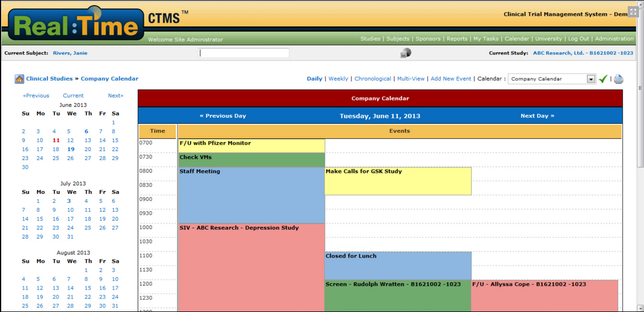Click the calculator icon in subject bar
Viewport: 644px width, 312px height.
pyautogui.click(x=406, y=53)
